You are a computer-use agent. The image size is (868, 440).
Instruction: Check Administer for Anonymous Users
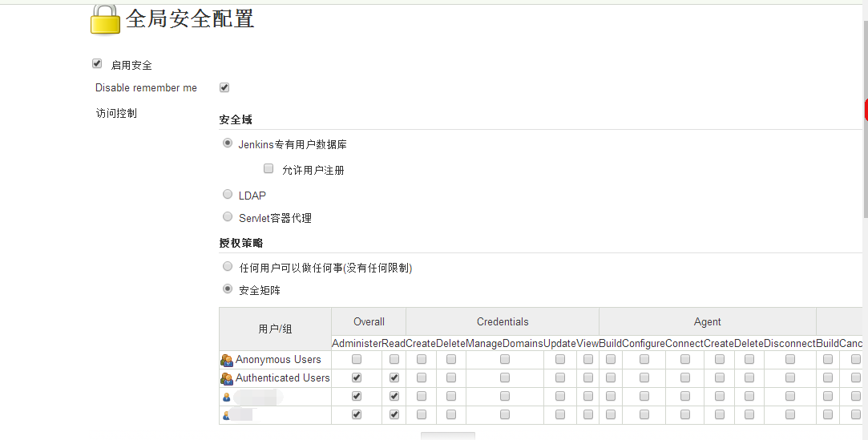pyautogui.click(x=357, y=359)
